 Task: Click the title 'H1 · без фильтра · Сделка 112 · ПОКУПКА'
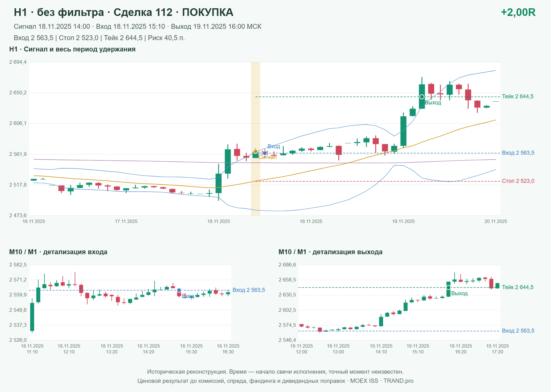click(x=124, y=12)
